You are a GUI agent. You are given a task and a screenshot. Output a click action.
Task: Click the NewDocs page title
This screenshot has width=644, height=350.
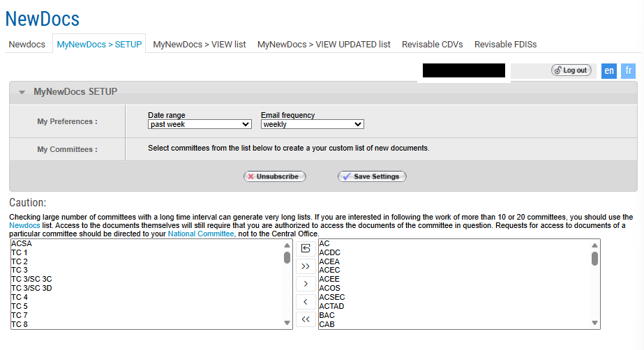(43, 19)
